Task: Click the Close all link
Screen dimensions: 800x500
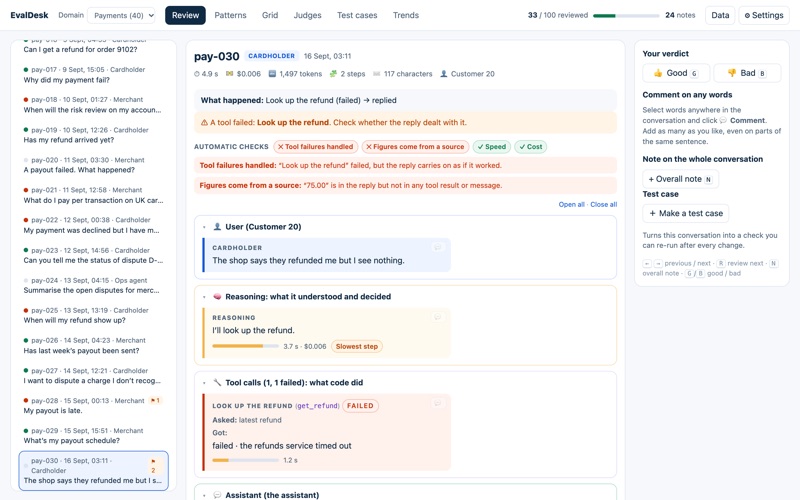Action: [x=604, y=205]
